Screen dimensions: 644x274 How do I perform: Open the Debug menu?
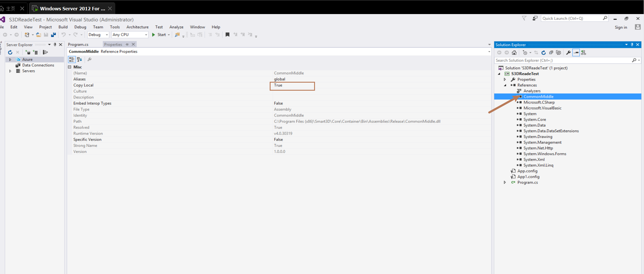click(x=80, y=27)
